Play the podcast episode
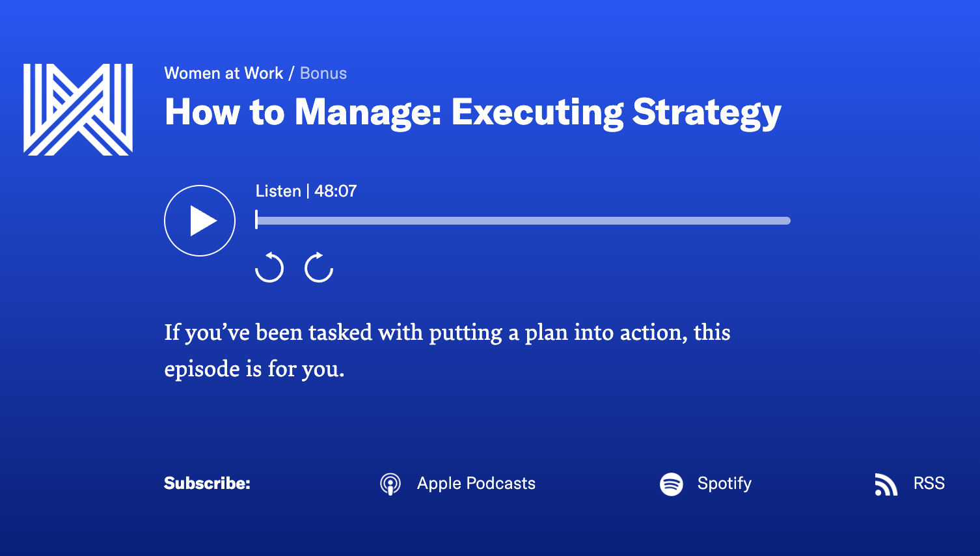The height and width of the screenshot is (556, 980). tap(200, 221)
